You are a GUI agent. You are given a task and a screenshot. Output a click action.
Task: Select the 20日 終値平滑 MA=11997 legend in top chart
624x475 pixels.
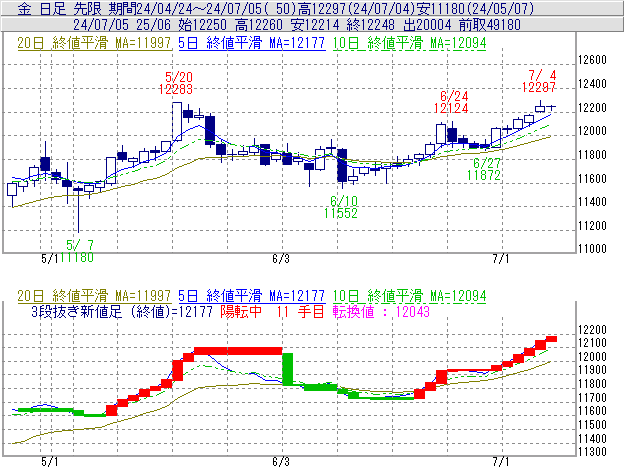94,43
